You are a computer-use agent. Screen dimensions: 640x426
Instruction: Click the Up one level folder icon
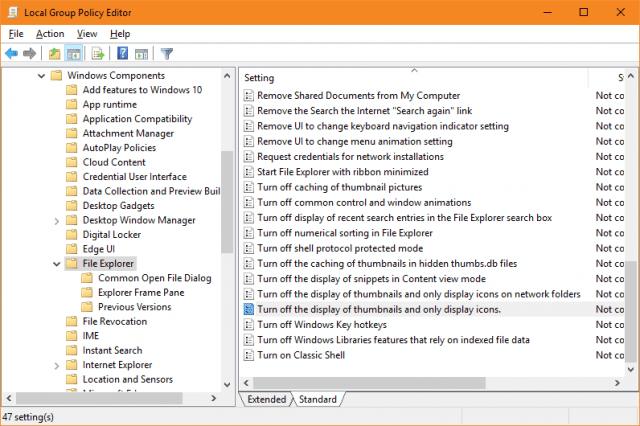(54, 53)
